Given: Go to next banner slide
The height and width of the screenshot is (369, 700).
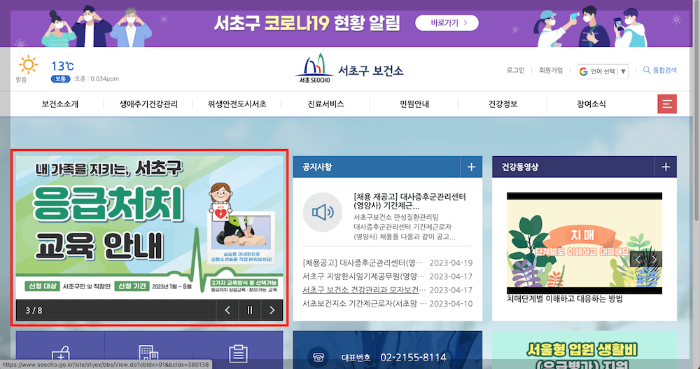Looking at the screenshot, I should 272,310.
